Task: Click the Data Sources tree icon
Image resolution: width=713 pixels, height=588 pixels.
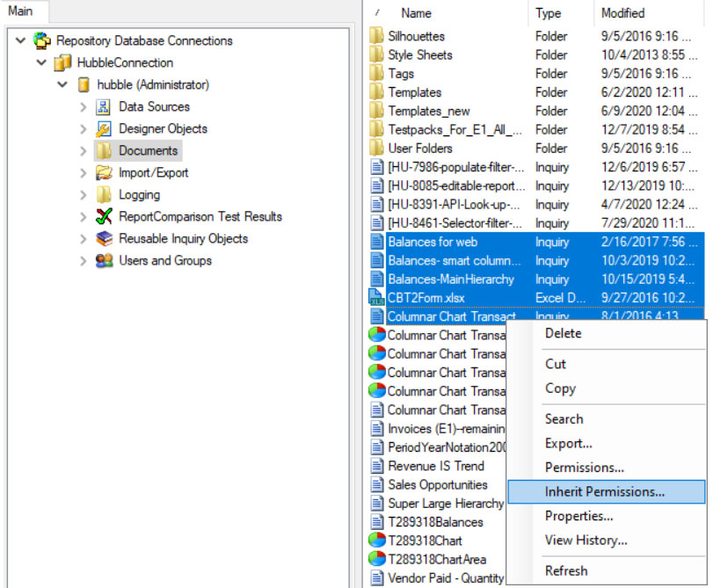Action: [104, 107]
